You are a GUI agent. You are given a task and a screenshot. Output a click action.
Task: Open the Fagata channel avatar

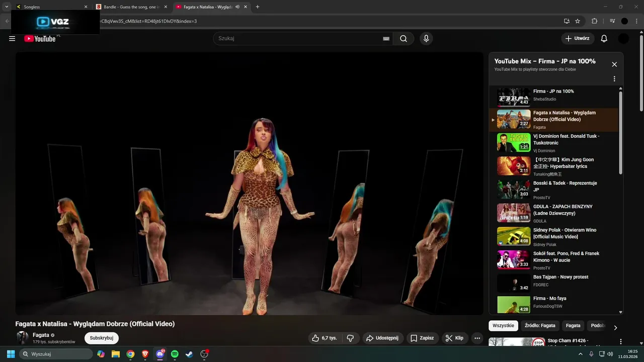click(22, 338)
